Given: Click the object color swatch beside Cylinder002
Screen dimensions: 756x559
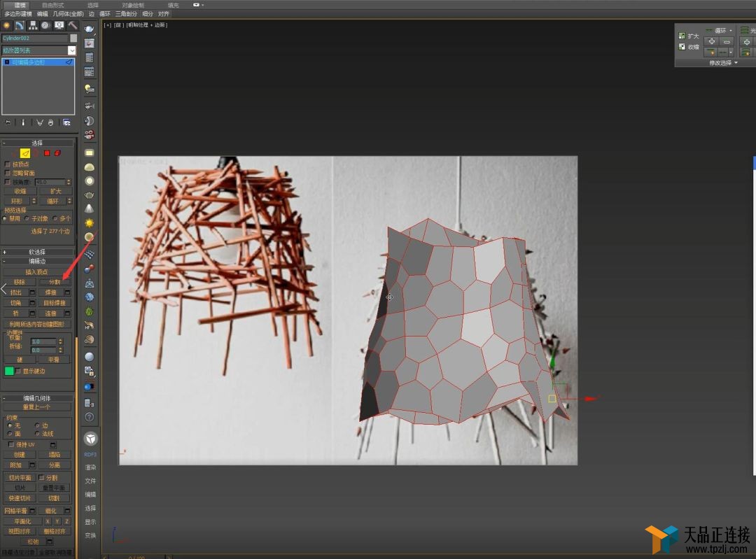Looking at the screenshot, I should (73, 38).
